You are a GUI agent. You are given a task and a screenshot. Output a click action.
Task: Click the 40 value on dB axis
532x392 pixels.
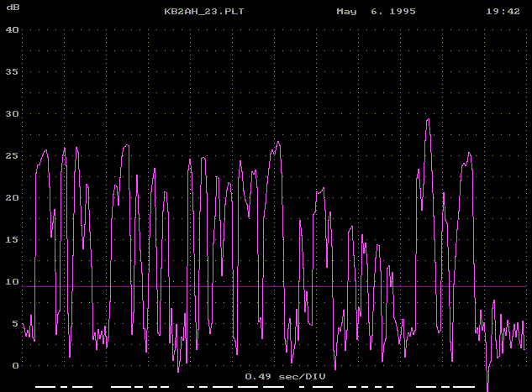click(13, 30)
